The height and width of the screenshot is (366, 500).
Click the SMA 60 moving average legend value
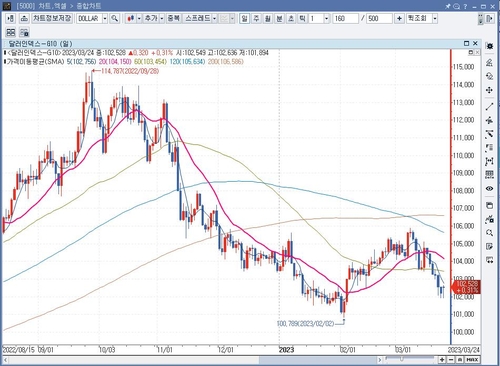[150, 62]
